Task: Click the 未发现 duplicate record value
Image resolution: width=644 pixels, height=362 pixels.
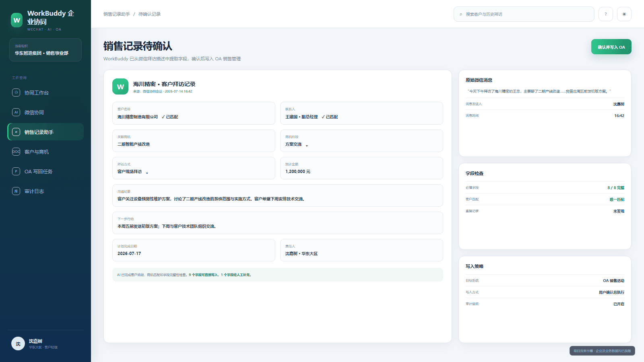Action: click(x=619, y=211)
